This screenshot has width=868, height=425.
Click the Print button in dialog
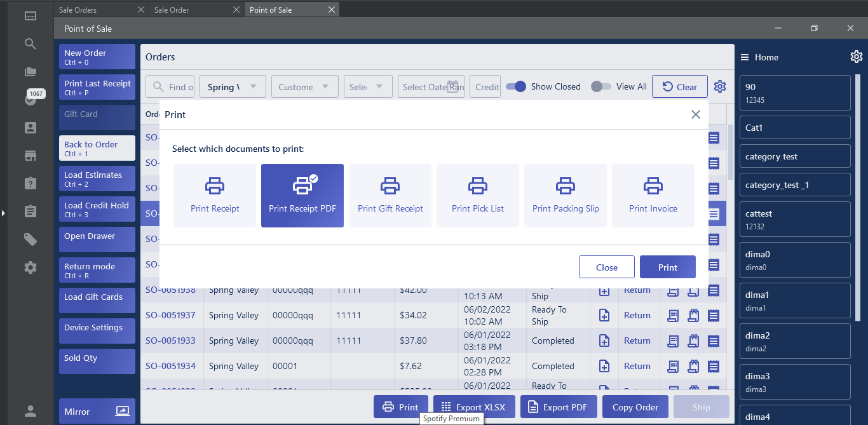[x=667, y=267]
